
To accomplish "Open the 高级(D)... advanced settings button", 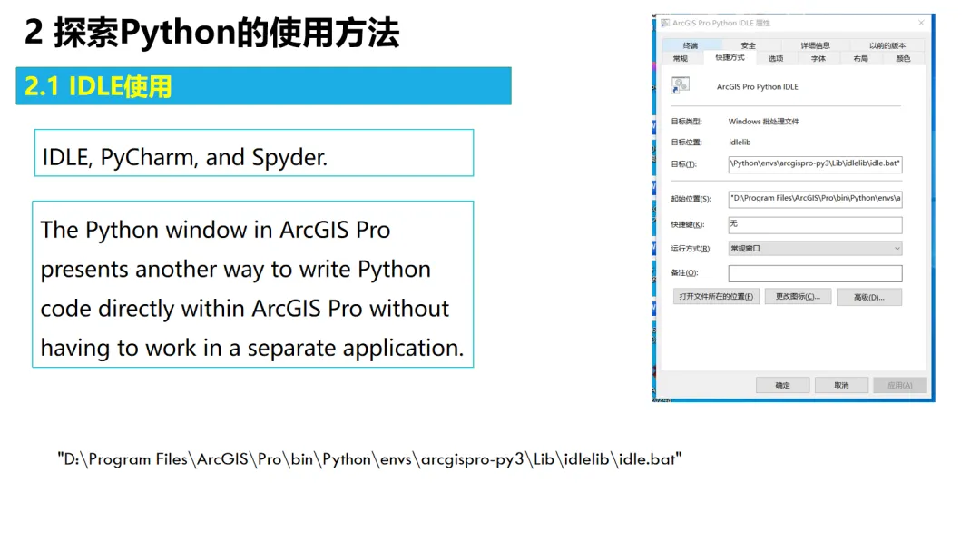I will coord(868,297).
